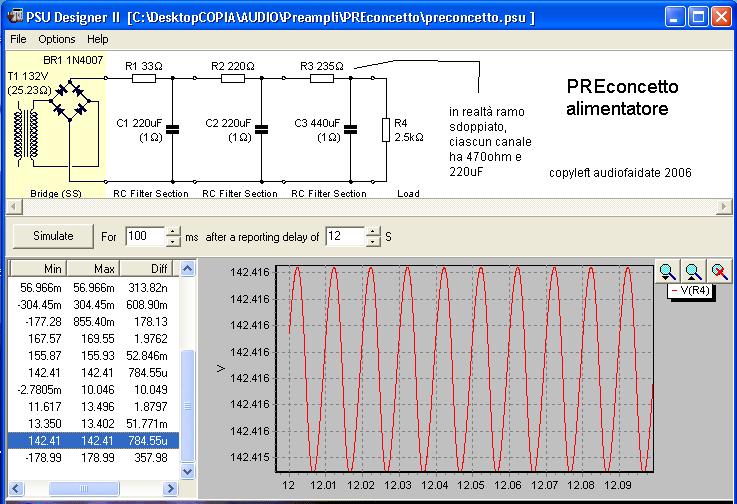Increase simulation duration with up spinner

(173, 231)
